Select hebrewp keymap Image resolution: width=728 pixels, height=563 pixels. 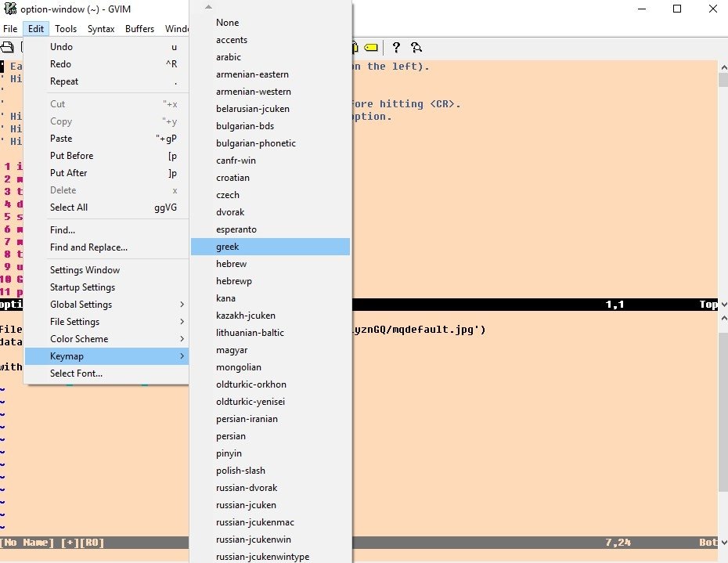click(270, 281)
